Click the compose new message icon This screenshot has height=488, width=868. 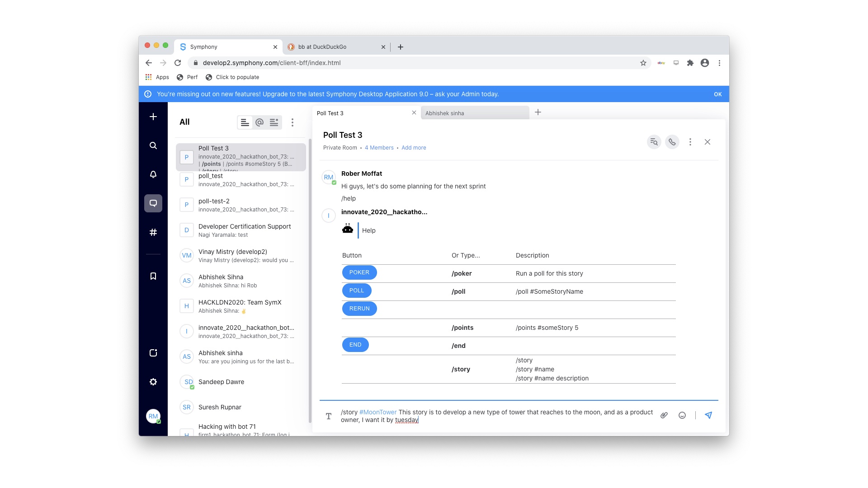153,116
